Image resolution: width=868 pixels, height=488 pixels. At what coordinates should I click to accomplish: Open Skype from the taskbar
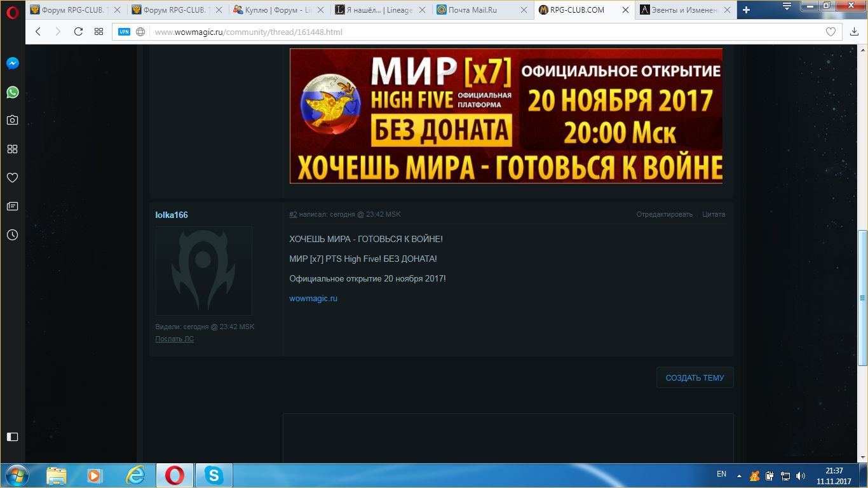[x=214, y=475]
